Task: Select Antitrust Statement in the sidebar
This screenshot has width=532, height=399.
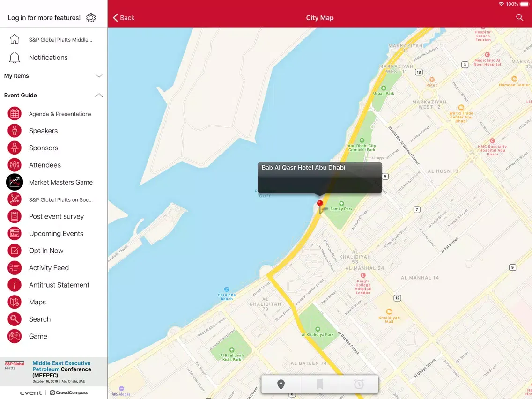Action: (x=59, y=285)
